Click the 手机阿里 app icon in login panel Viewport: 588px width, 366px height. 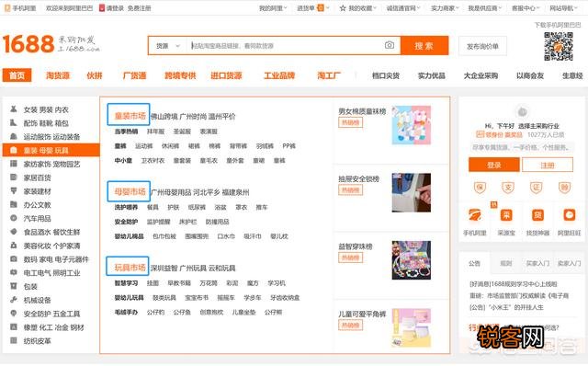pos(475,215)
